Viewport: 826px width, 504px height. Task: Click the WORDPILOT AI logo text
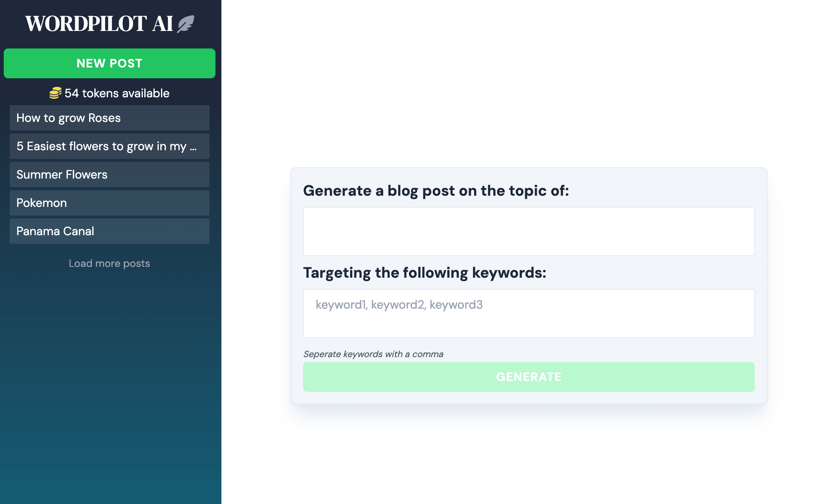coord(99,24)
